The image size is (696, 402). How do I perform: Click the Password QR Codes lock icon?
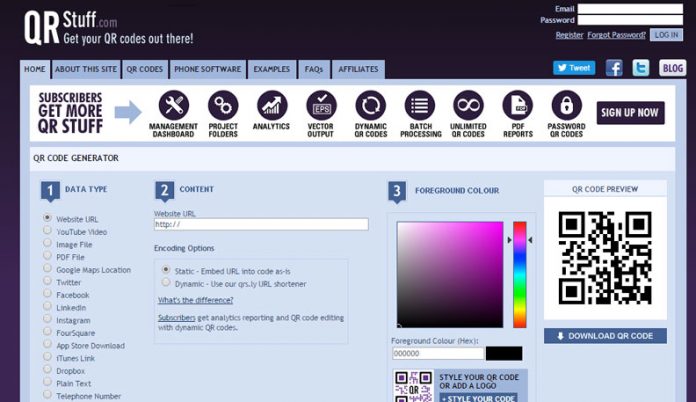tap(566, 106)
